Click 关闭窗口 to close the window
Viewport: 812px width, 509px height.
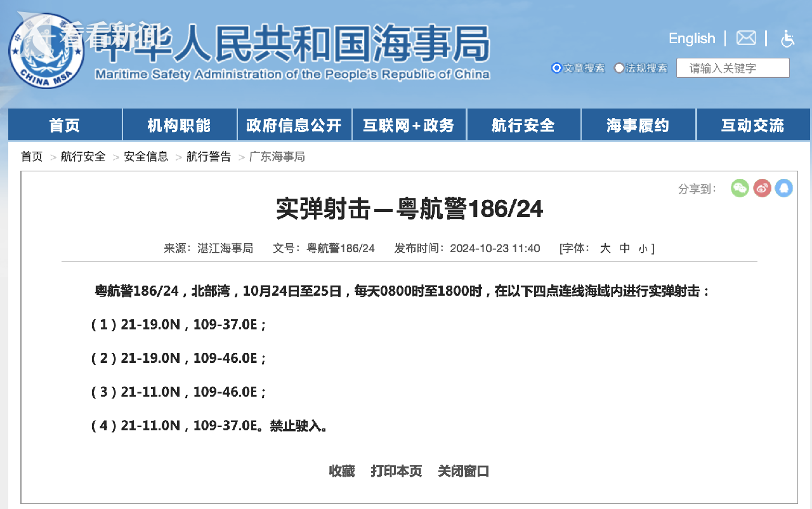(x=464, y=471)
